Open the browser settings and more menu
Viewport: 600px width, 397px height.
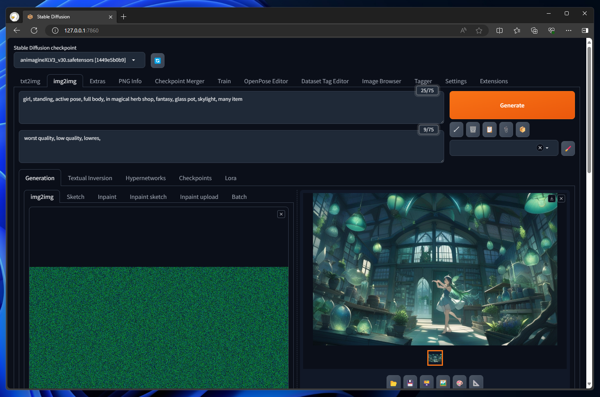(x=568, y=31)
